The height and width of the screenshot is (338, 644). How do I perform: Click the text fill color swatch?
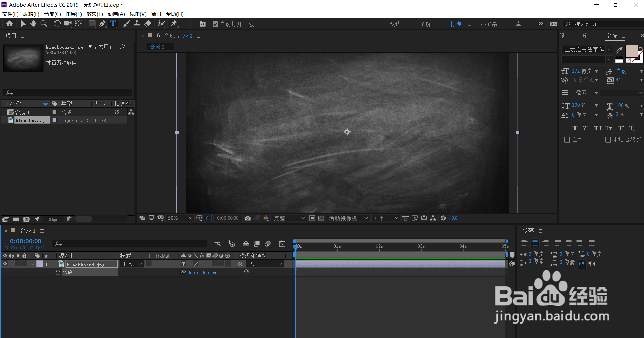[x=631, y=51]
